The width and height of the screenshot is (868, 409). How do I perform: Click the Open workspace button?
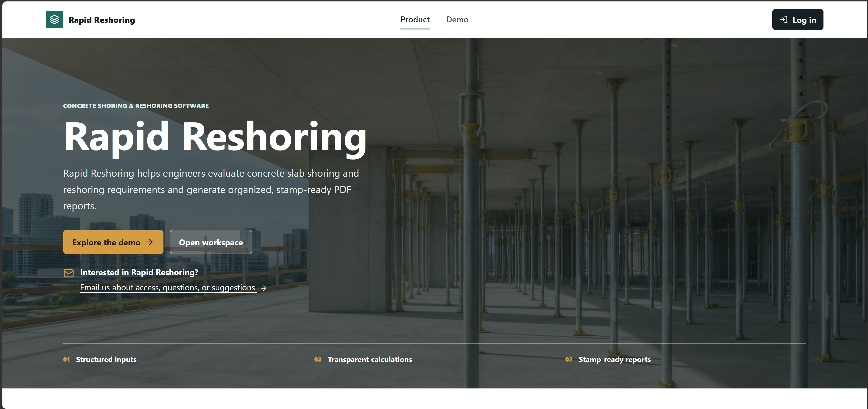[210, 242]
